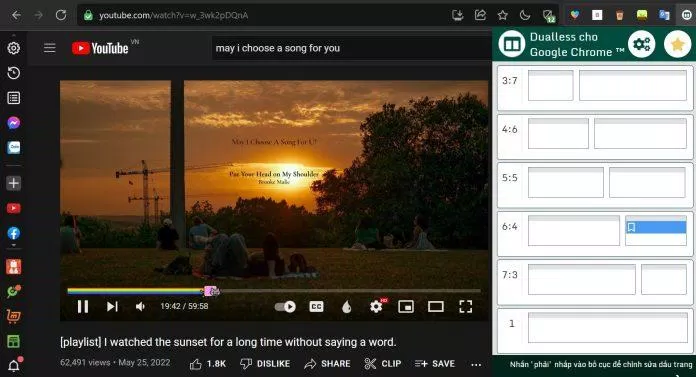Choose the left pane of the 4:6 layout

click(558, 133)
